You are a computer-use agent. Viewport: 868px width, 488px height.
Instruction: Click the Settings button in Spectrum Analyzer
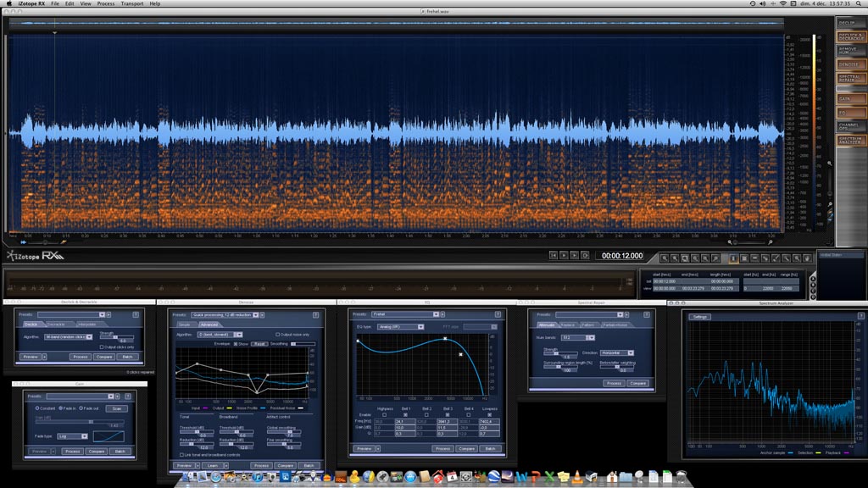click(699, 317)
